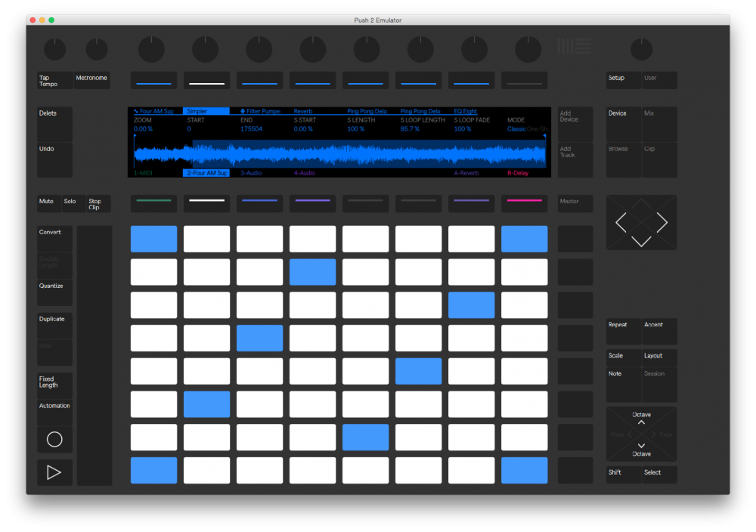Start playback with the Play triangle button
The height and width of the screenshot is (532, 756).
[x=54, y=472]
